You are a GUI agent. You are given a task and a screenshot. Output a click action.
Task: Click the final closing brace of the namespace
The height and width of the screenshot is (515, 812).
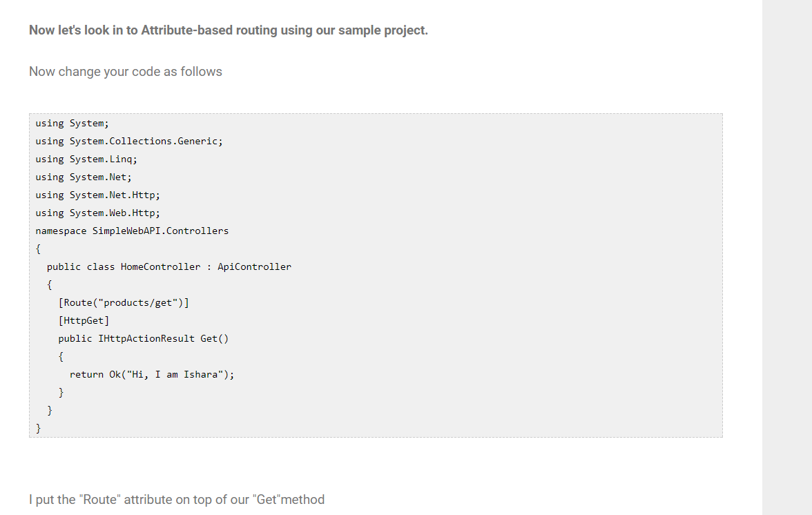point(39,429)
